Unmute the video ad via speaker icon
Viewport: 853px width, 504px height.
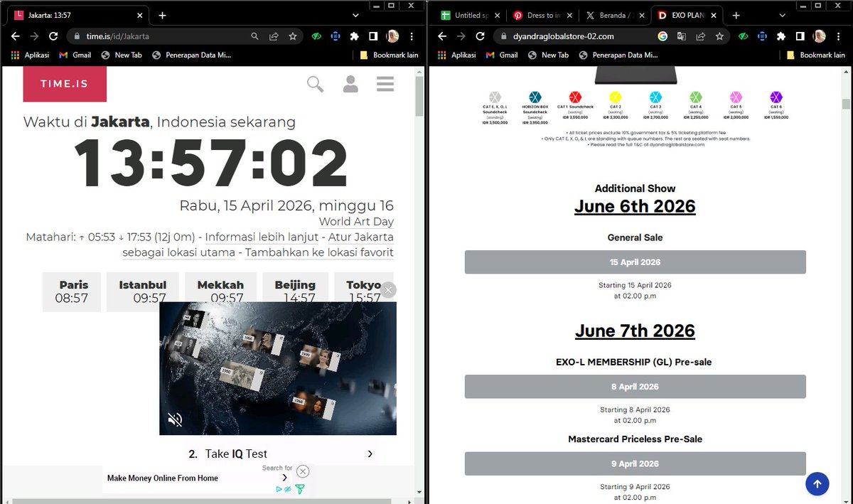175,420
